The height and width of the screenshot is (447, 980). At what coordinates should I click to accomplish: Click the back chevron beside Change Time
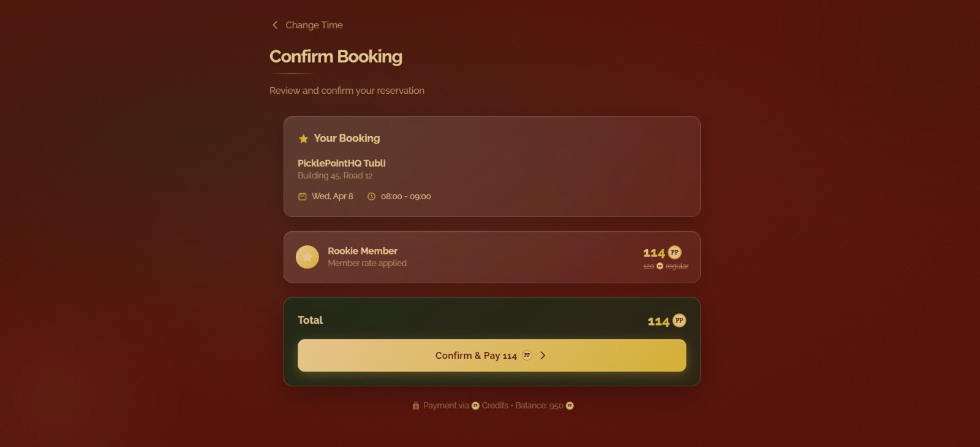tap(275, 25)
